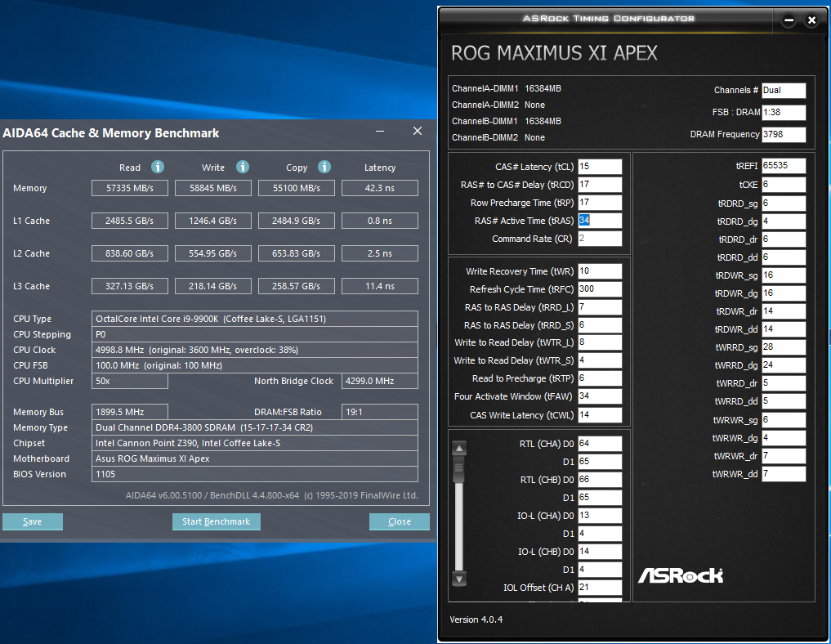Click the tRDWR_dr value field

[x=784, y=311]
